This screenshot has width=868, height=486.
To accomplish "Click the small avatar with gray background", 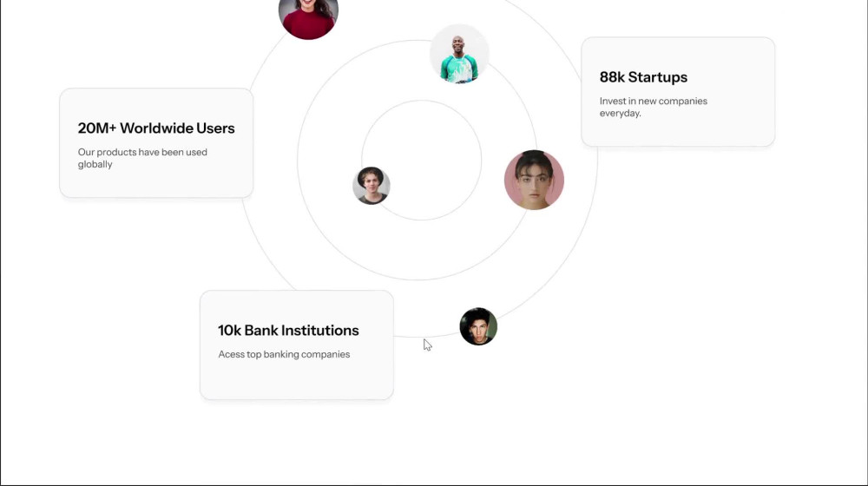I will (x=372, y=186).
